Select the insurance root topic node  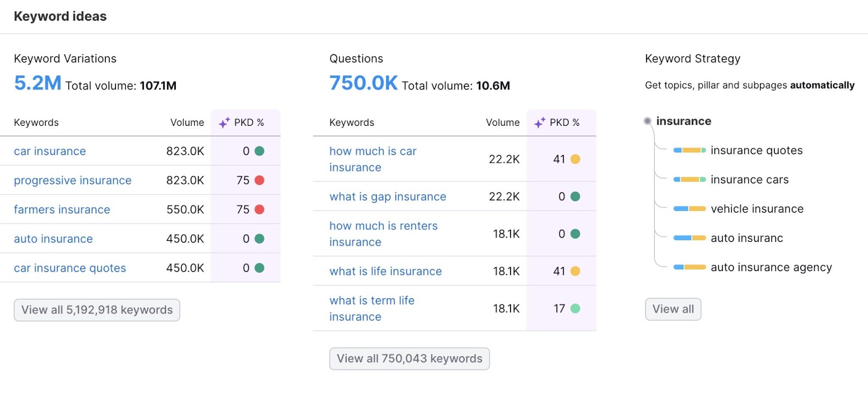(684, 121)
